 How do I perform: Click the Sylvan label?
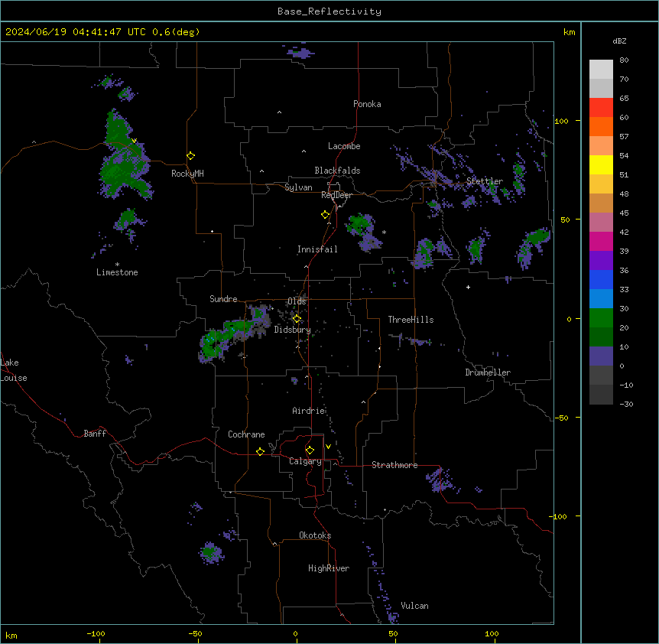click(298, 187)
